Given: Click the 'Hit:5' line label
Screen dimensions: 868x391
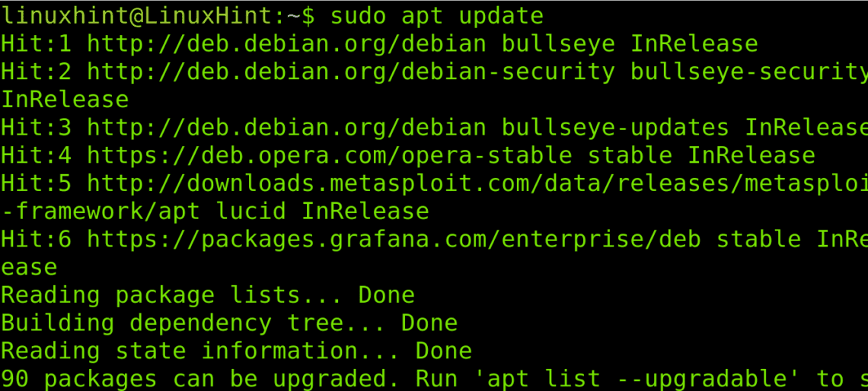Looking at the screenshot, I should (x=37, y=183).
